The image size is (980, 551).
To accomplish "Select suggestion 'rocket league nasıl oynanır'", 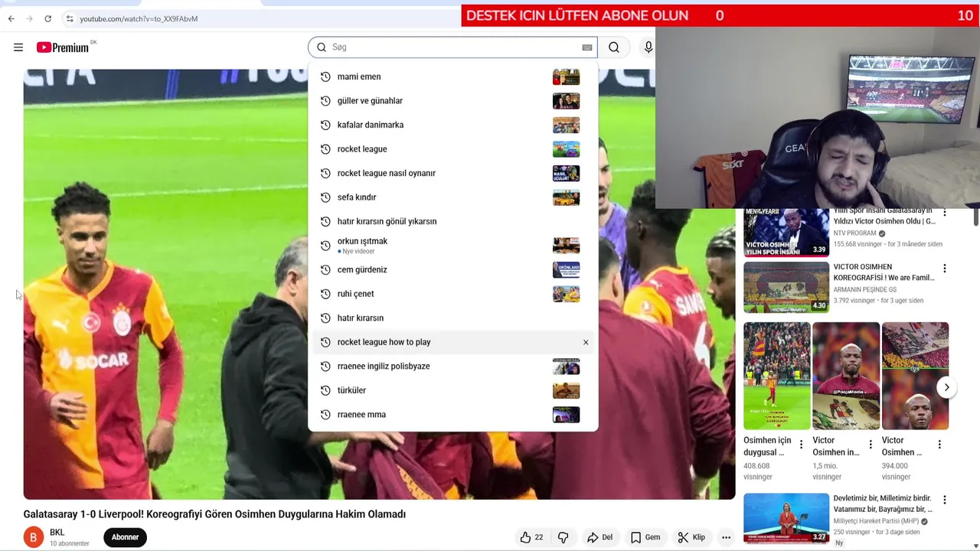I will [452, 173].
